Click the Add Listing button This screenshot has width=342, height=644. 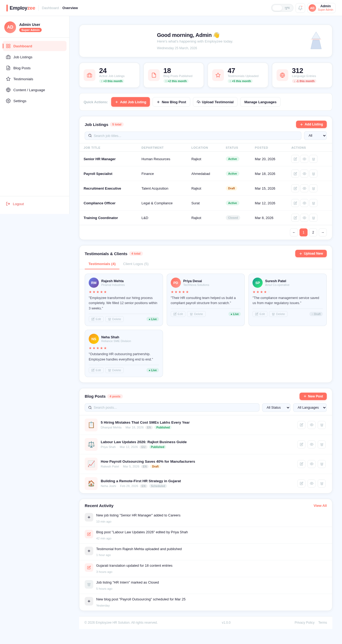click(311, 124)
